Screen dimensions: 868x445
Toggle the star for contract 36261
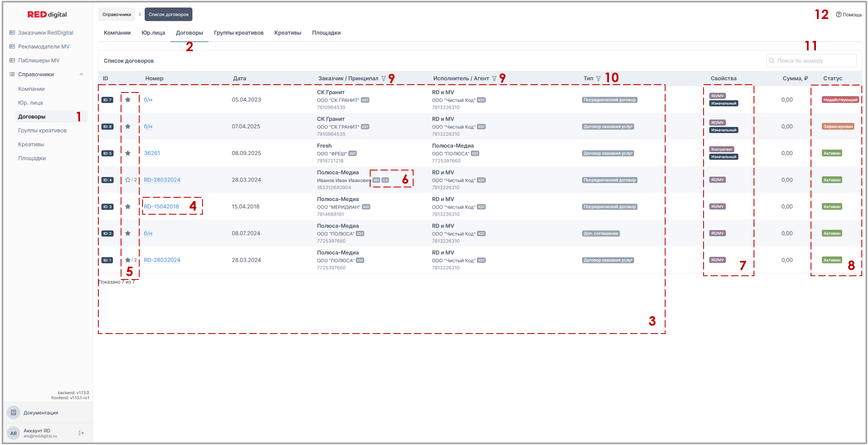point(128,153)
